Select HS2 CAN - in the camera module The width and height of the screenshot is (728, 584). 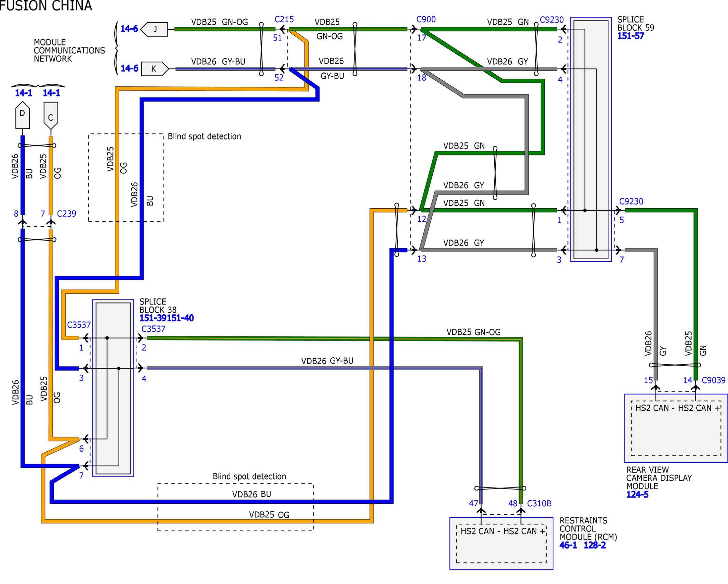(x=656, y=408)
